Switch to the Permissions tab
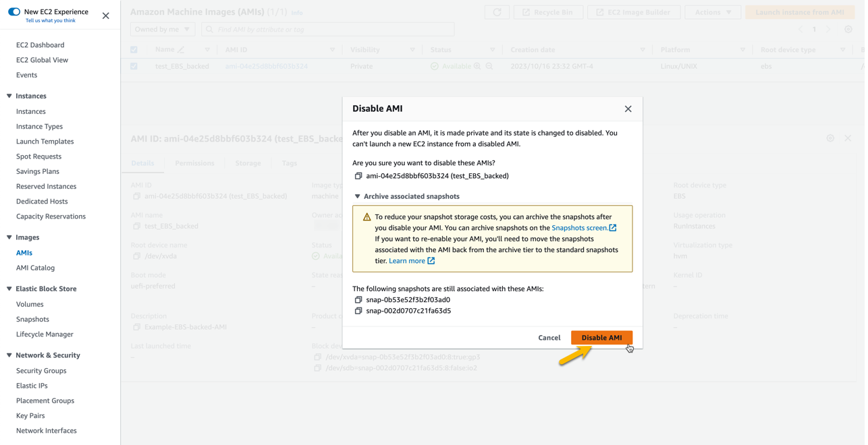Image resolution: width=868 pixels, height=445 pixels. pos(194,162)
